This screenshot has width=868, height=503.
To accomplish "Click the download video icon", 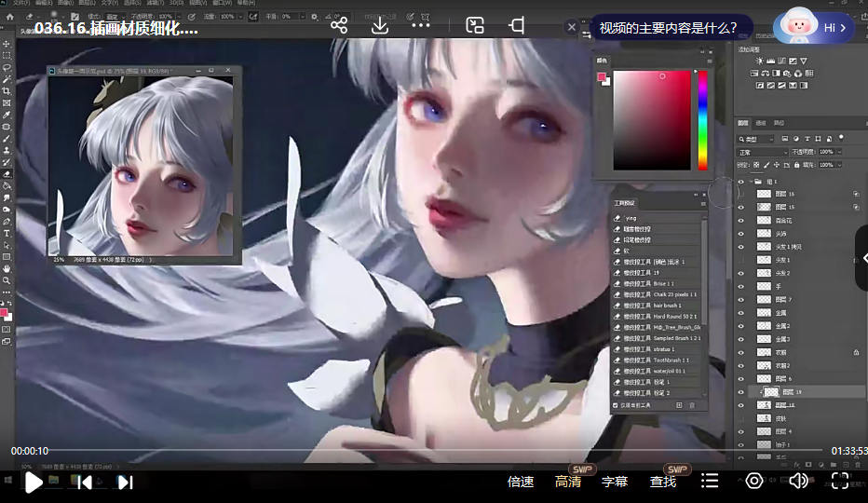I will pos(380,25).
